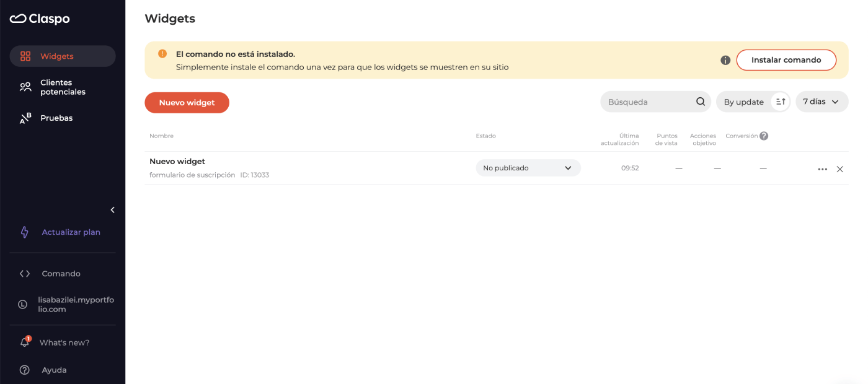This screenshot has width=868, height=384.
Task: Open the three-dots menu for Nuevo widget
Action: [822, 169]
